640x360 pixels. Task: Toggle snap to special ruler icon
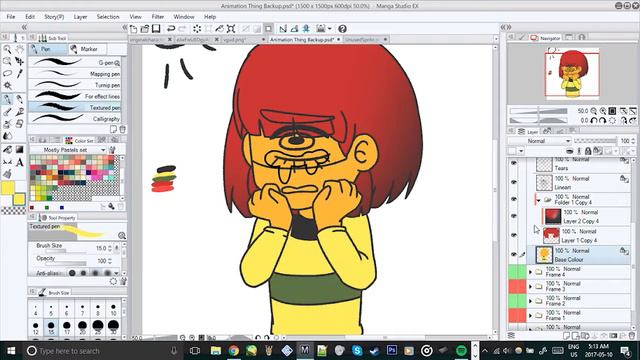tap(294, 29)
